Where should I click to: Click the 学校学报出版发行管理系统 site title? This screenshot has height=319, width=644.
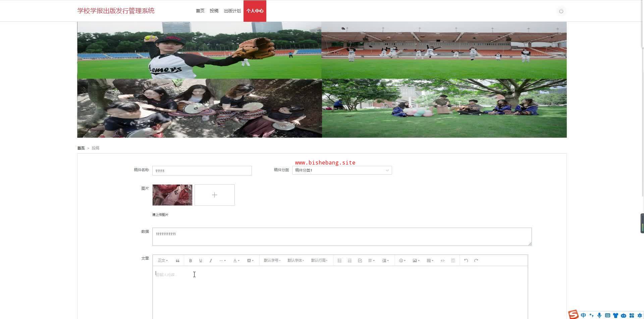116,11
